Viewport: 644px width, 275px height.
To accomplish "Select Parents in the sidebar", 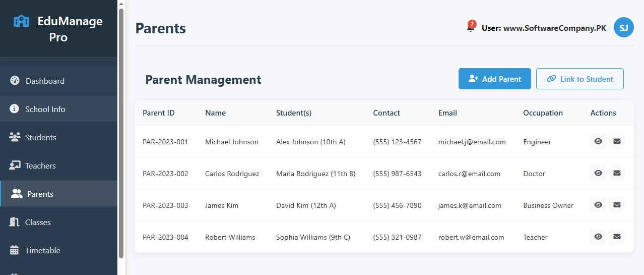I will 58,194.
